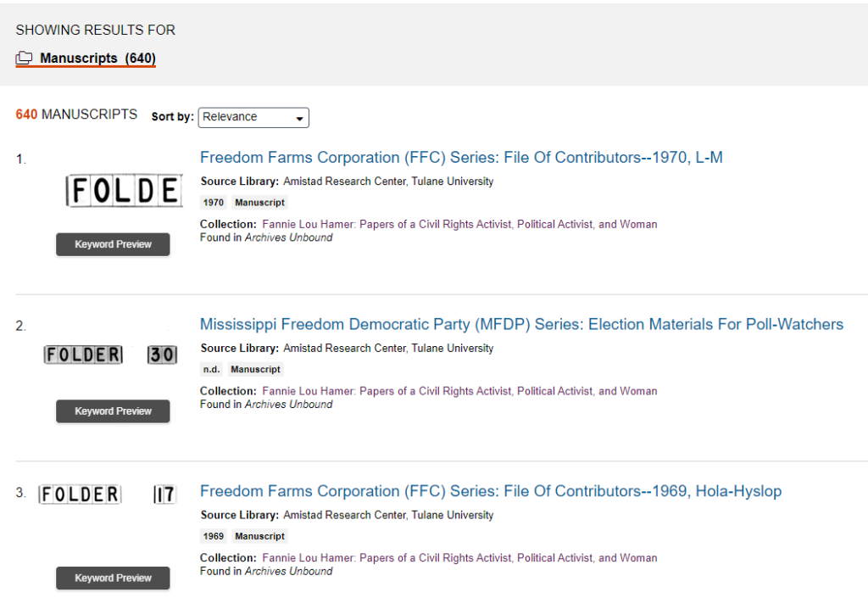868x598 pixels.
Task: Open Fannie Lou Hamer collection link in result 2
Action: (x=459, y=392)
